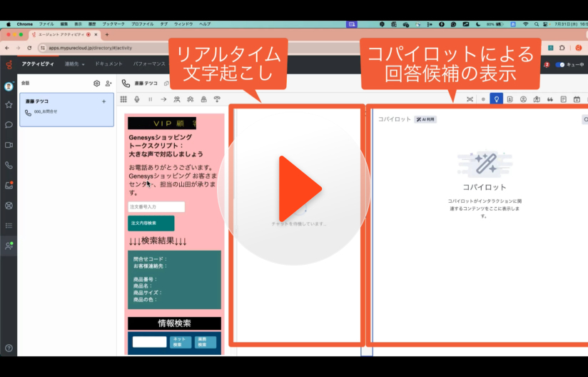Click the search box in 情報検索 section

coord(149,342)
